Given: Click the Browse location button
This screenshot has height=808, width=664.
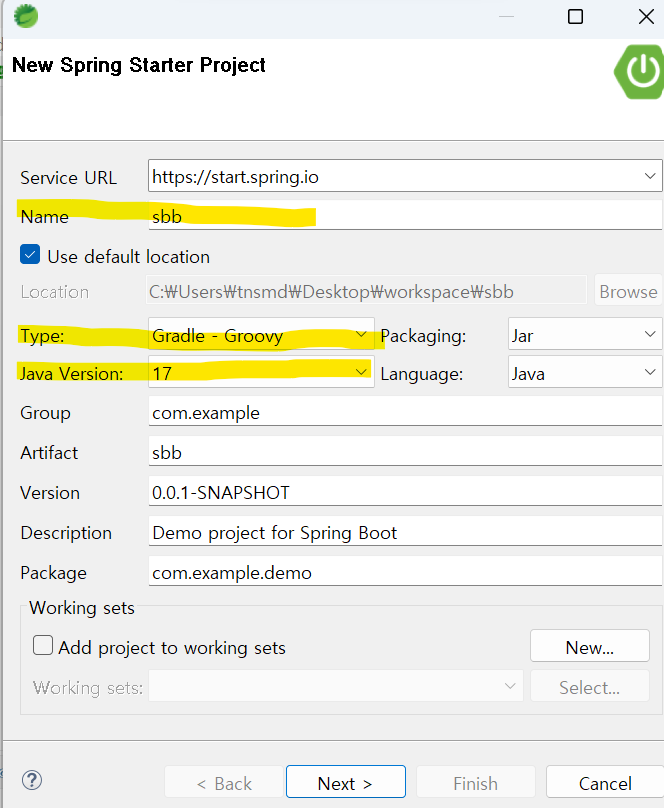Looking at the screenshot, I should tap(628, 291).
